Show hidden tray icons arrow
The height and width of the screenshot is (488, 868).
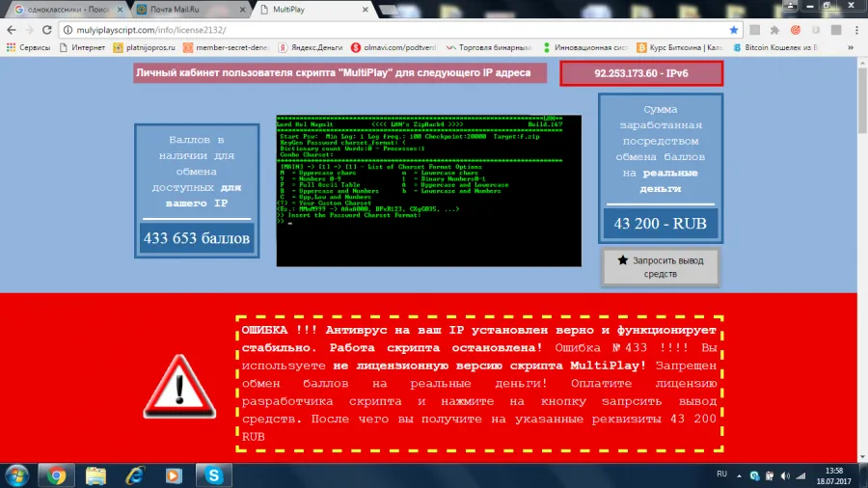[739, 475]
